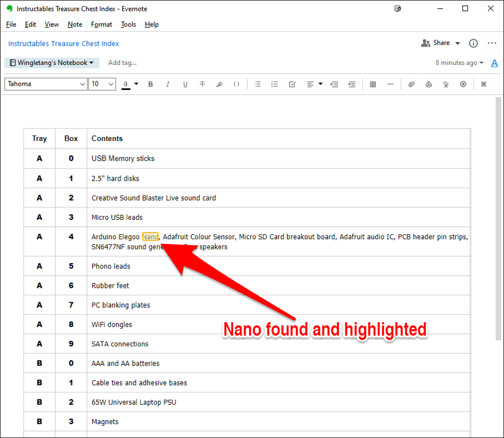Image resolution: width=504 pixels, height=438 pixels.
Task: Click the presentation mode icon in title bar
Action: [398, 9]
